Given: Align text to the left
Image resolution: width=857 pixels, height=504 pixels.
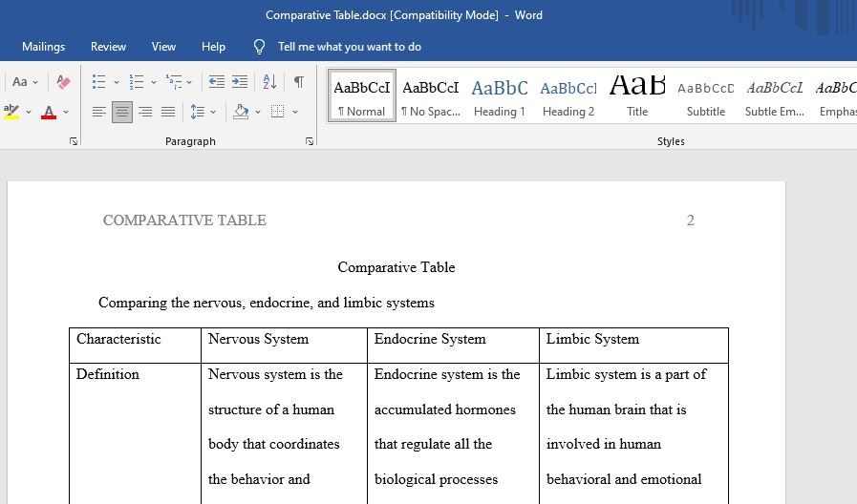Looking at the screenshot, I should (99, 112).
